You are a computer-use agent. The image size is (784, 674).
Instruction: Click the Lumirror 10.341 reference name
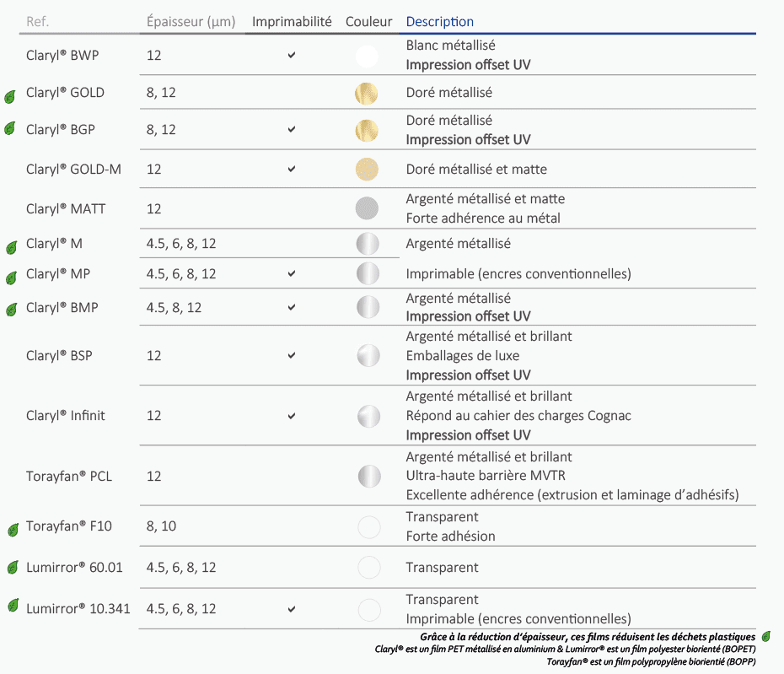click(x=78, y=608)
